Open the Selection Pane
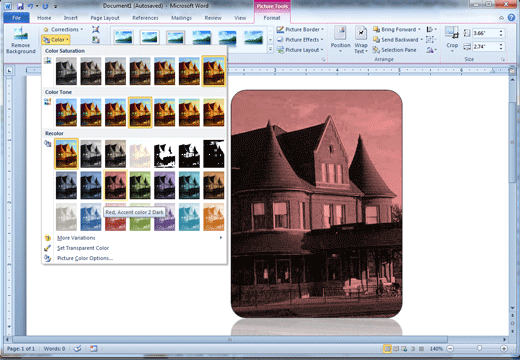Screen dimensions: 520x360 [x=395, y=50]
